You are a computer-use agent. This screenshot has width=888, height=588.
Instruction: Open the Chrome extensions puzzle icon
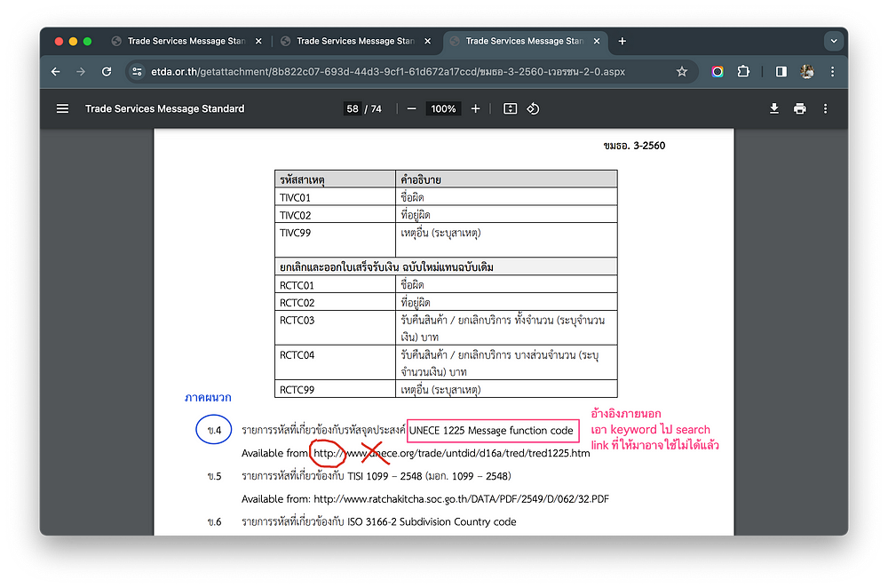coord(744,72)
